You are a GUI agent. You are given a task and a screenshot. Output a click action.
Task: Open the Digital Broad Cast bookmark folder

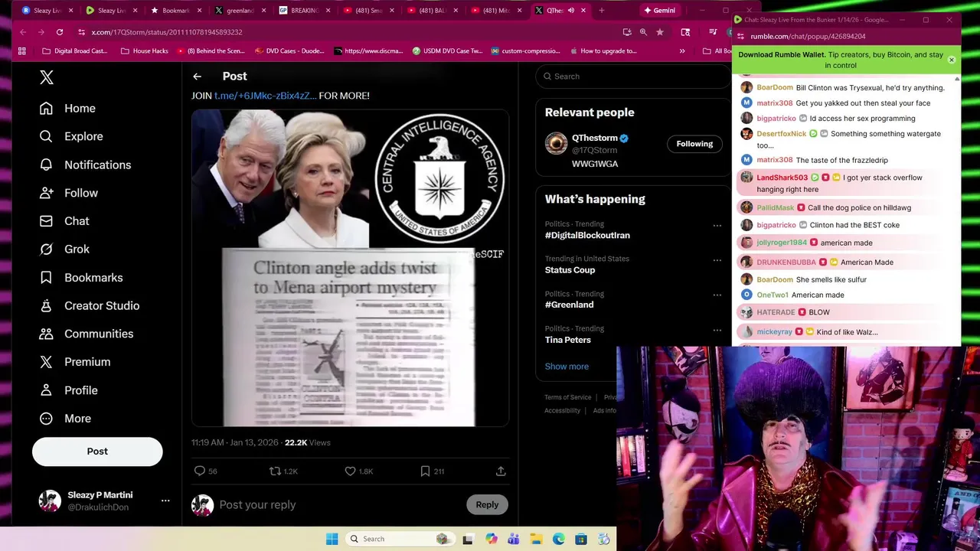point(74,51)
